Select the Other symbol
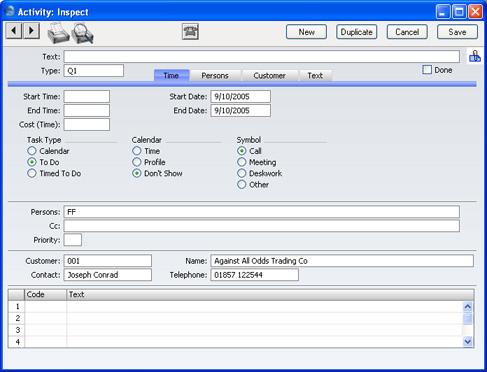The width and height of the screenshot is (487, 372). (x=242, y=184)
